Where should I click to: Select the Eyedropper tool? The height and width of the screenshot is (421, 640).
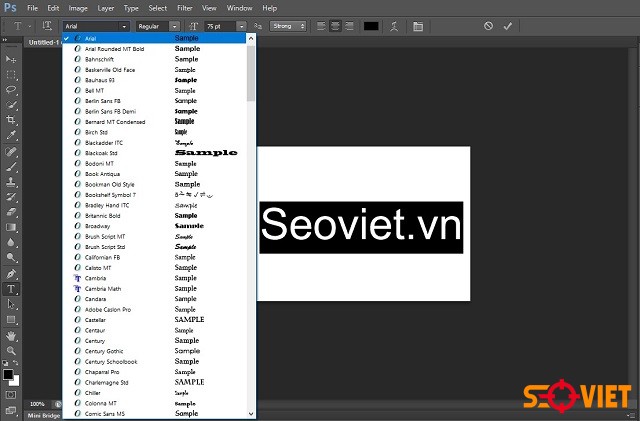(12, 134)
